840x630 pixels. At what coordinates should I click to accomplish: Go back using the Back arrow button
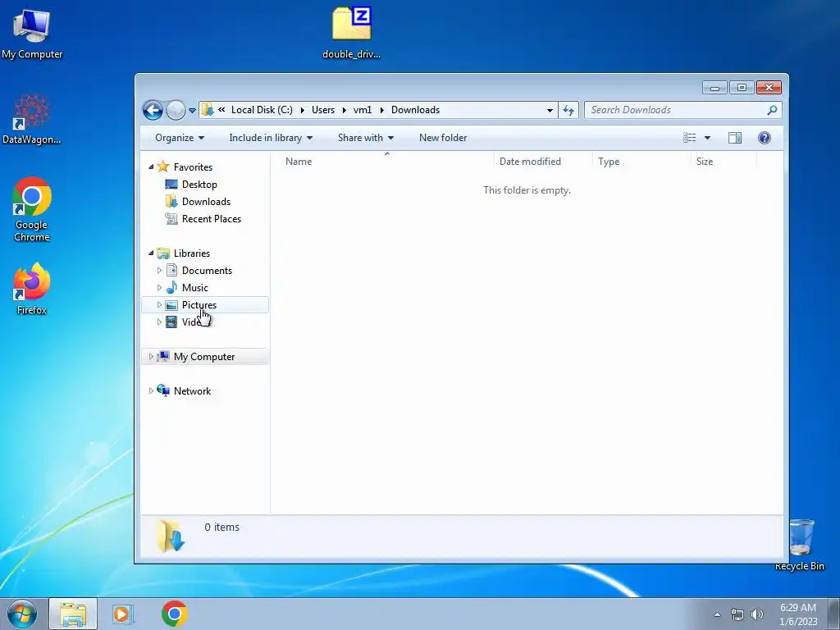[153, 111]
